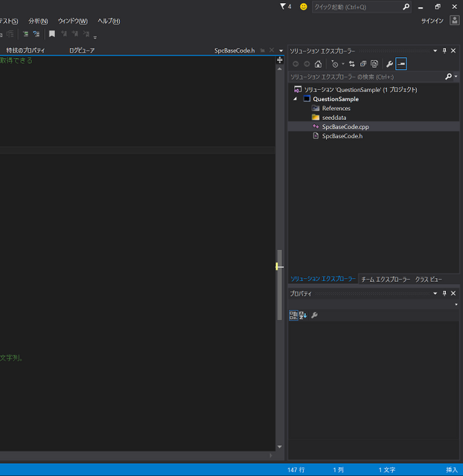Image resolution: width=463 pixels, height=476 pixels.
Task: Collapse the QuestionSample project node
Action: [x=295, y=99]
